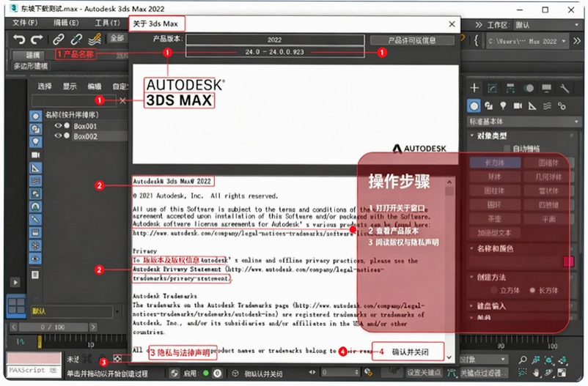Screen dimensions: 588x386
Task: Select Box001 in Scene Explorer
Action: tap(85, 126)
